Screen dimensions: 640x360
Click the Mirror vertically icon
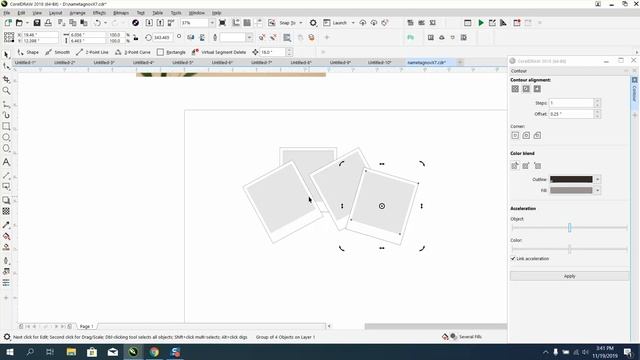[202, 38]
